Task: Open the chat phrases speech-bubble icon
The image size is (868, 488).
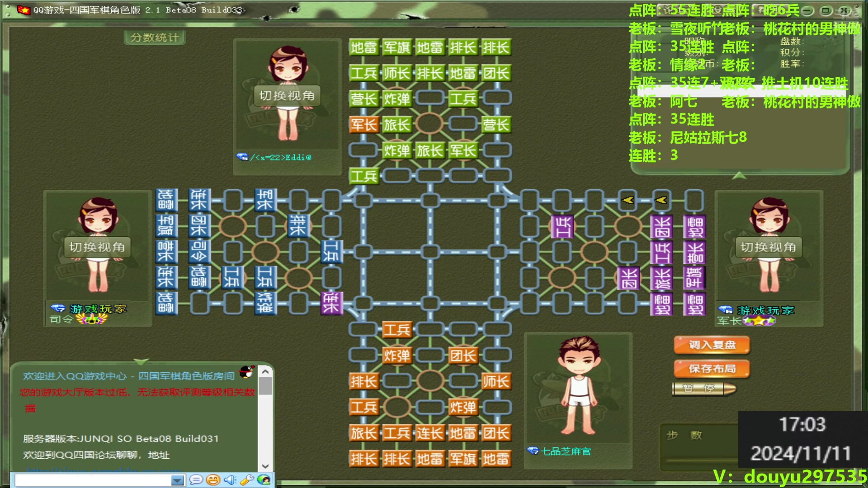Action: [196, 479]
